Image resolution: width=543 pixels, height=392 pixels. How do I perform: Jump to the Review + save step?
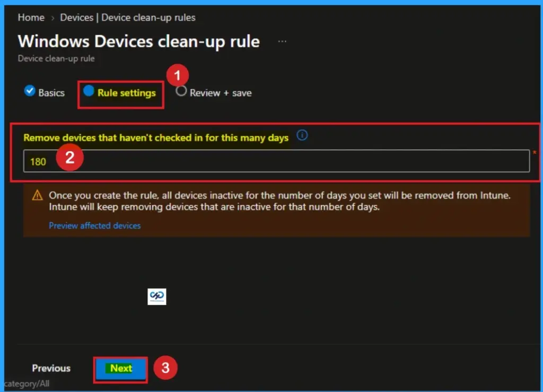(x=214, y=92)
